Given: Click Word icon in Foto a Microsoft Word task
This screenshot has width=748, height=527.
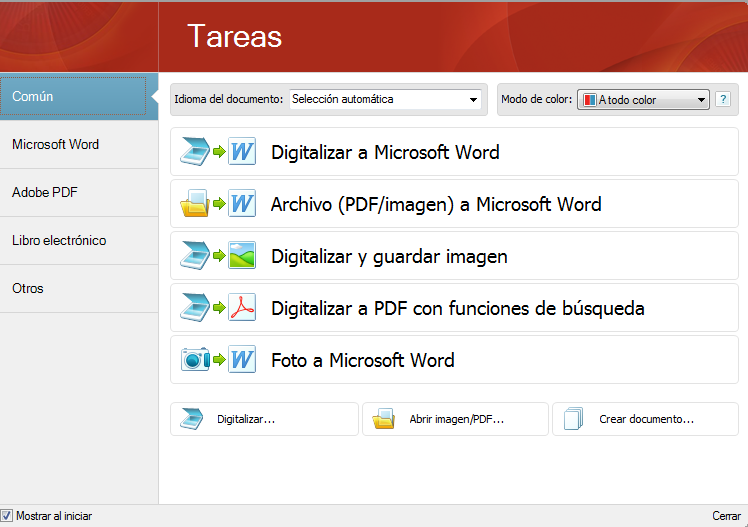Looking at the screenshot, I should pyautogui.click(x=242, y=360).
